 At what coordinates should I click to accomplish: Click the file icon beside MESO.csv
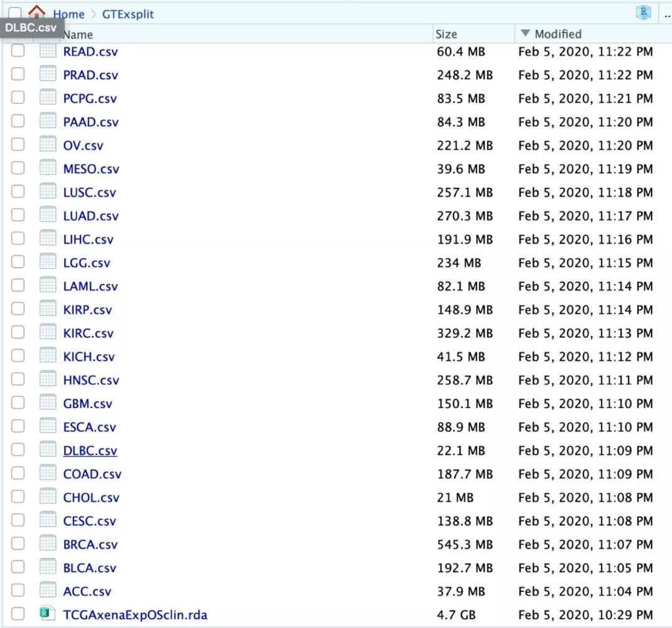pos(47,167)
